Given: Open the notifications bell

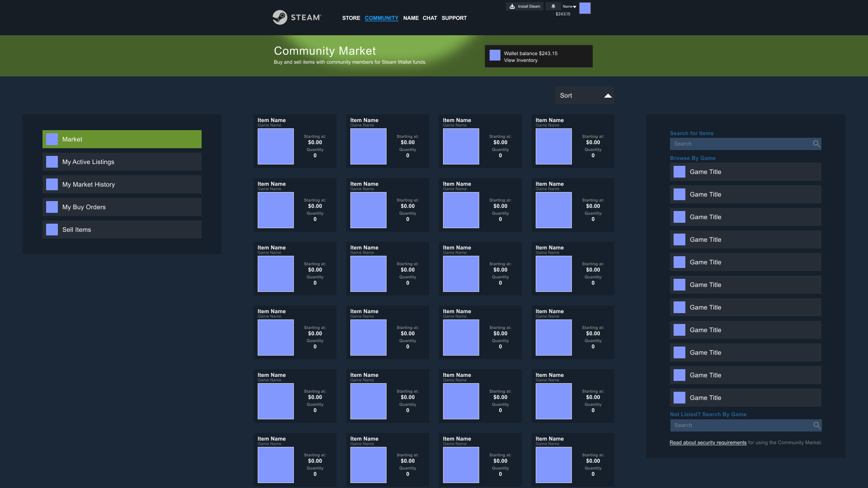Looking at the screenshot, I should [553, 6].
